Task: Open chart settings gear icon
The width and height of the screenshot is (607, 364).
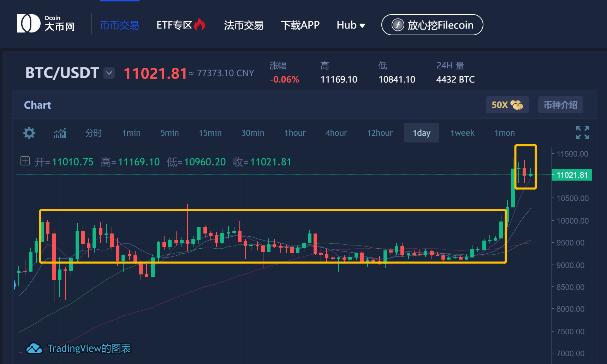Action: 29,133
